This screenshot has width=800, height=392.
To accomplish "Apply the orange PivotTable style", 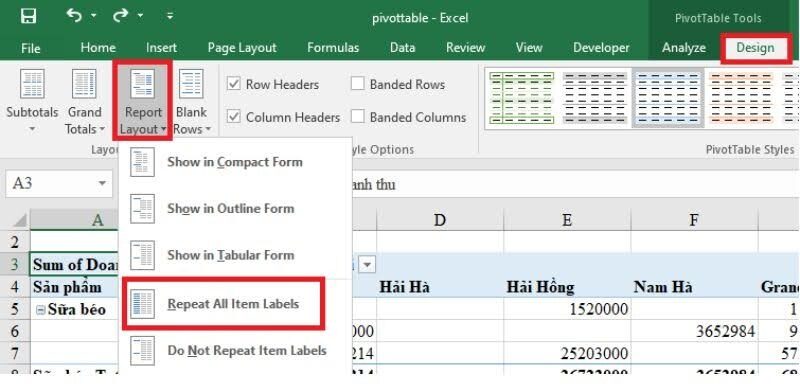I will 741,98.
